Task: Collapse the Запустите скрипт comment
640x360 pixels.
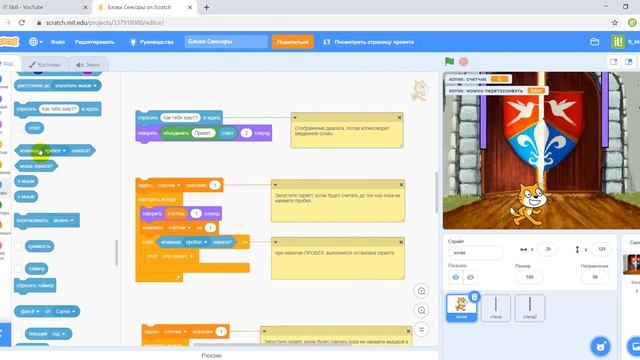Action: pos(276,185)
